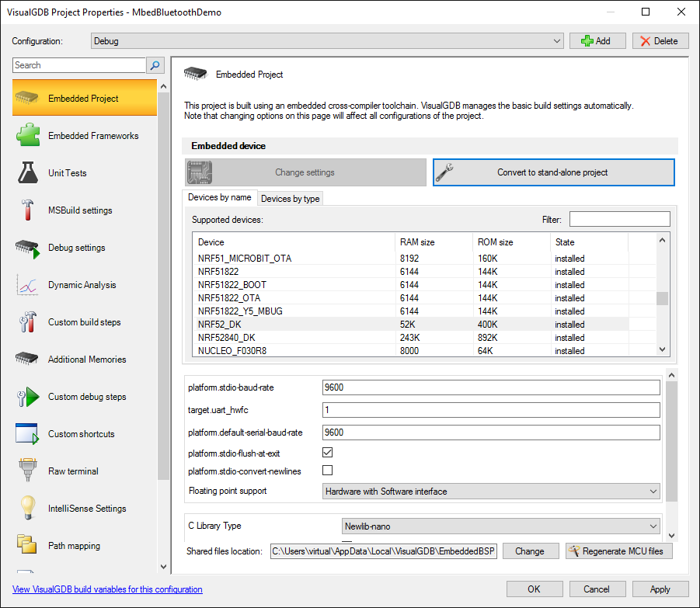Viewport: 700px width, 608px height.
Task: Open the Embedded Project page icon
Action: 26,98
